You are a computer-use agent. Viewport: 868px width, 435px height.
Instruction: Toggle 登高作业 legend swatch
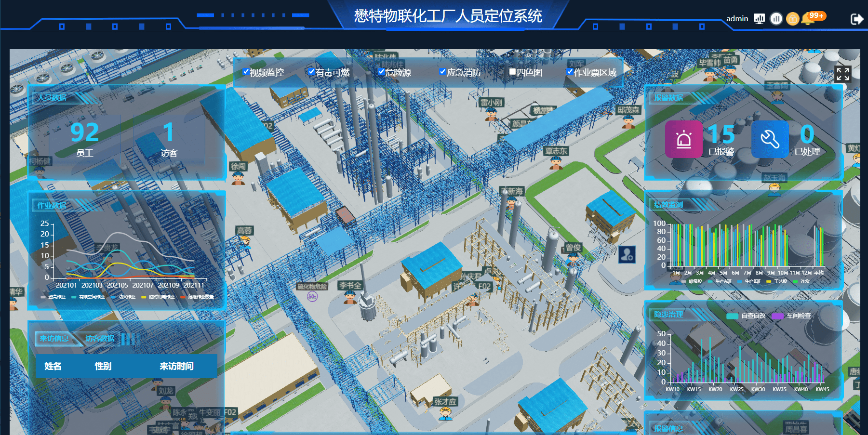[x=43, y=297]
